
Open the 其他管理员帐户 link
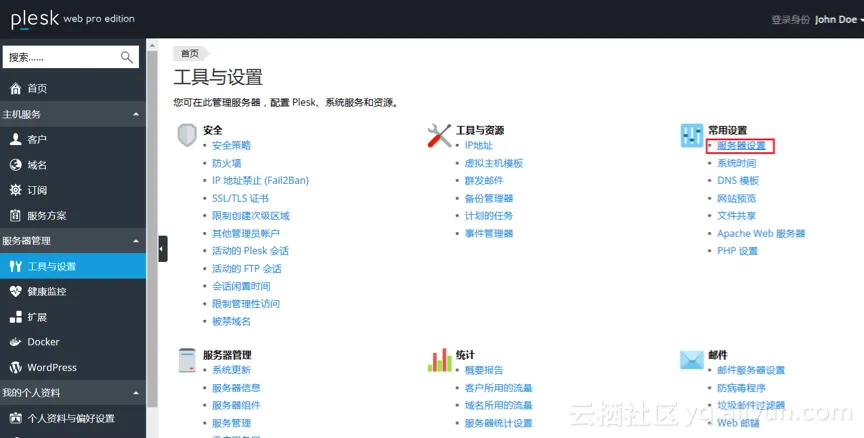point(246,234)
